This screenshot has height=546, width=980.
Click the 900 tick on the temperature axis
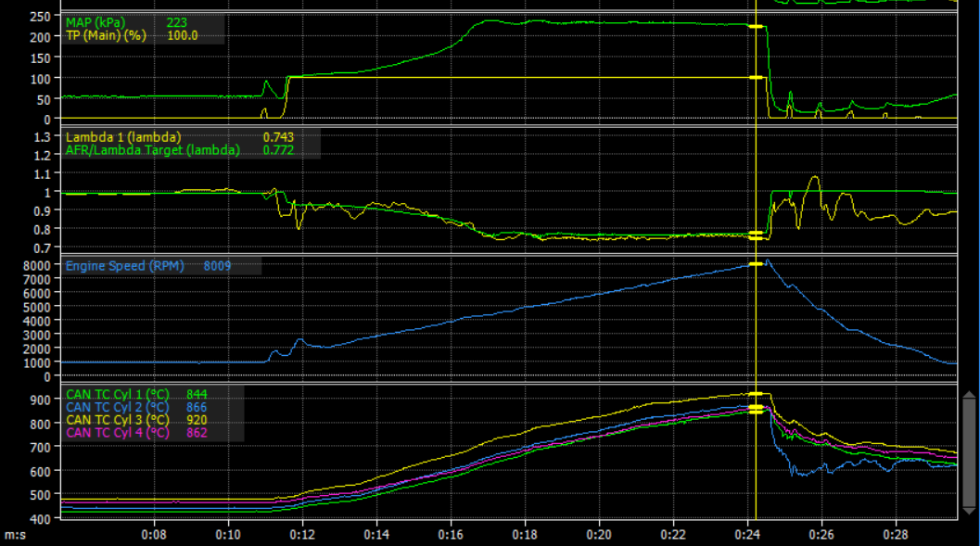tap(40, 400)
